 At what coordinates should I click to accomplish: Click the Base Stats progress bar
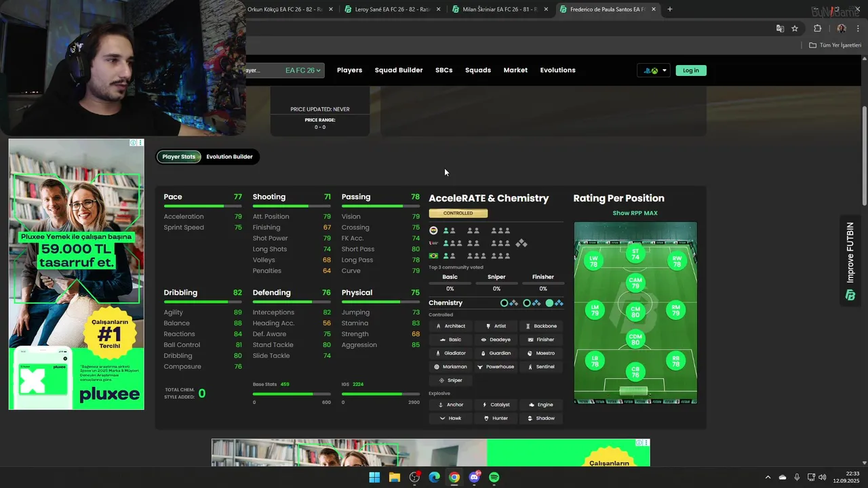point(292,394)
